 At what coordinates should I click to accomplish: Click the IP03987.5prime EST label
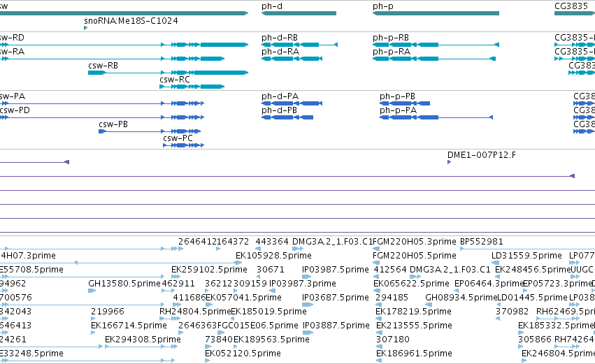pyautogui.click(x=336, y=270)
